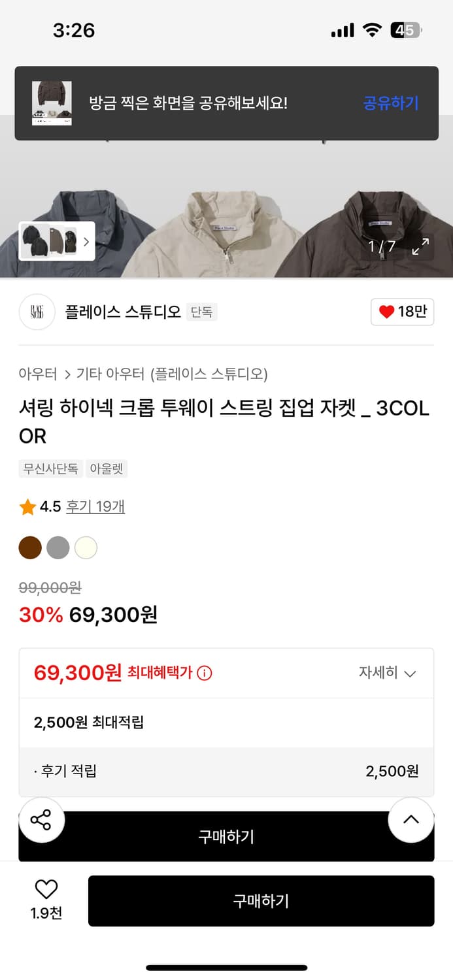Open 후기 19개 reviews link
The image size is (453, 980).
point(95,506)
